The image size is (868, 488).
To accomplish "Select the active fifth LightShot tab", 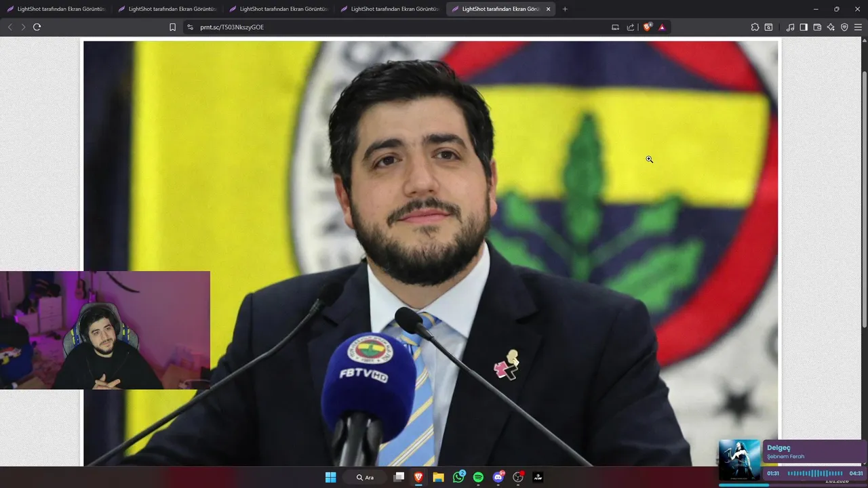I will click(x=500, y=9).
